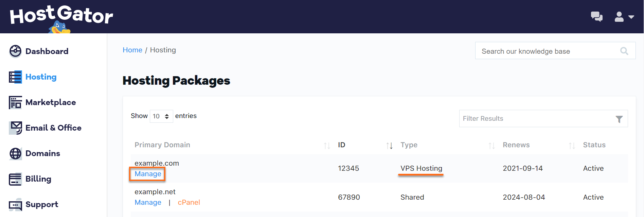This screenshot has height=217, width=644.
Task: Select the Domains globe icon
Action: tap(15, 153)
